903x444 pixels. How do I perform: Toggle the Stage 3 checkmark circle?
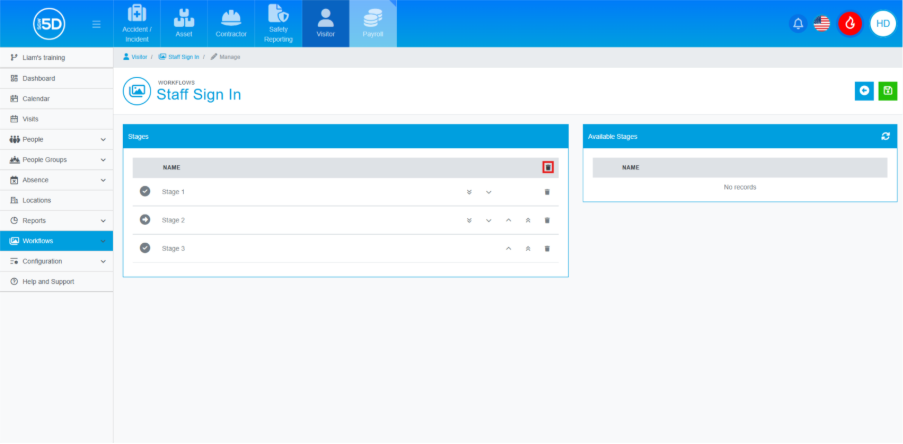point(145,248)
